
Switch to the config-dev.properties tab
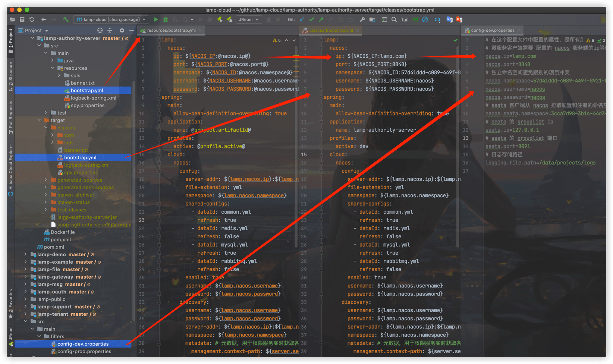coord(492,30)
